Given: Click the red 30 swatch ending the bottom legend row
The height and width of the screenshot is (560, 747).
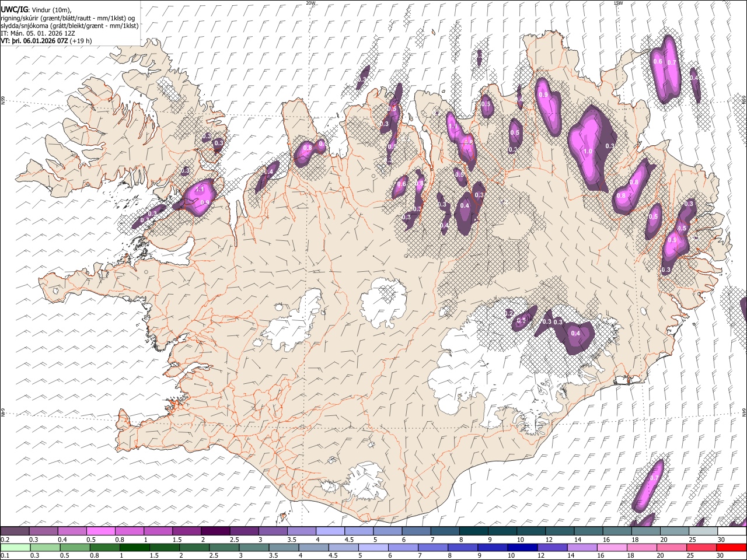Looking at the screenshot, I should click(x=731, y=548).
